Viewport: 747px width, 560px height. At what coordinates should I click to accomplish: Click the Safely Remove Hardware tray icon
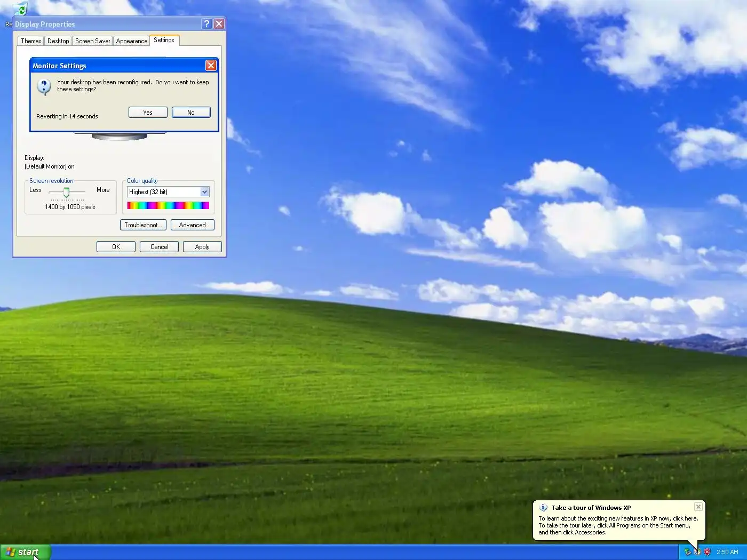coord(688,552)
